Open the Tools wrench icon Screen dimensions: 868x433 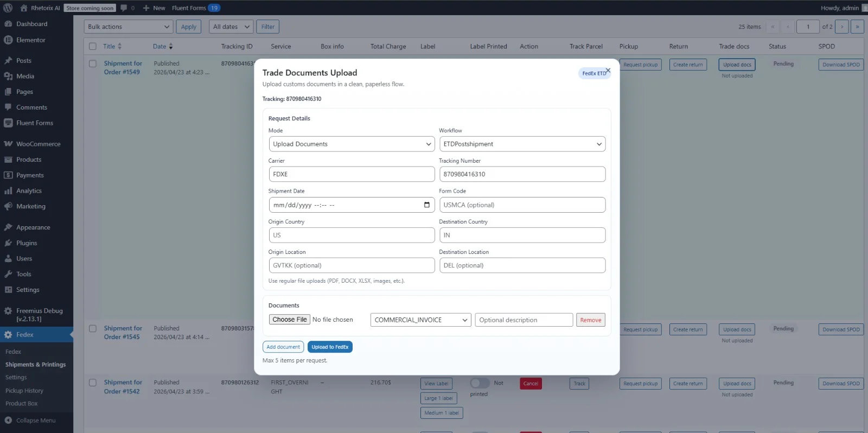tap(8, 274)
